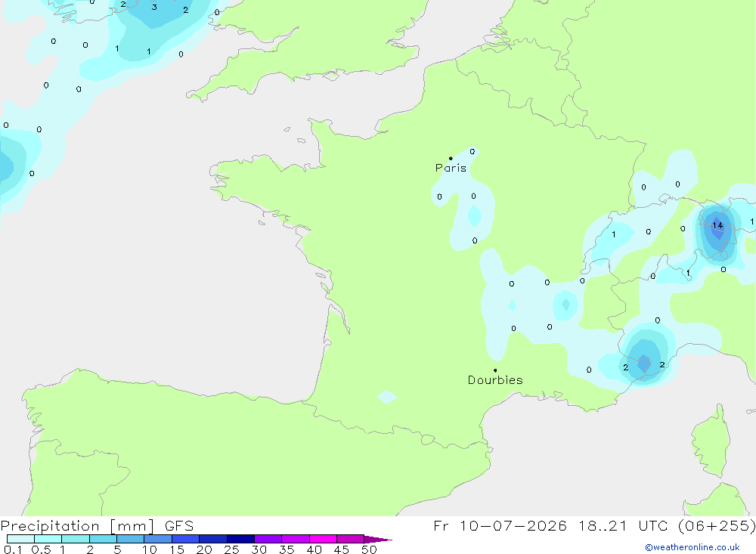
Task: Click the Dourbies city dot marker
Action: pyautogui.click(x=495, y=370)
